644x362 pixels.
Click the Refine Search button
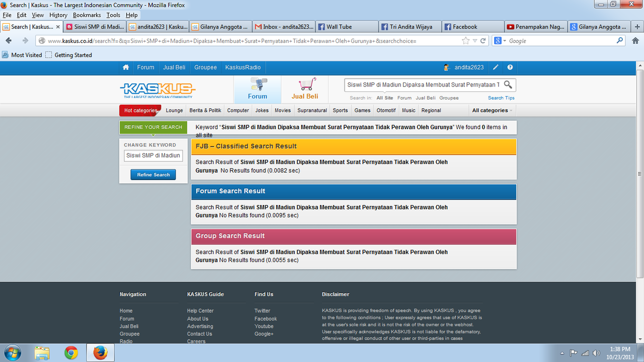point(153,174)
